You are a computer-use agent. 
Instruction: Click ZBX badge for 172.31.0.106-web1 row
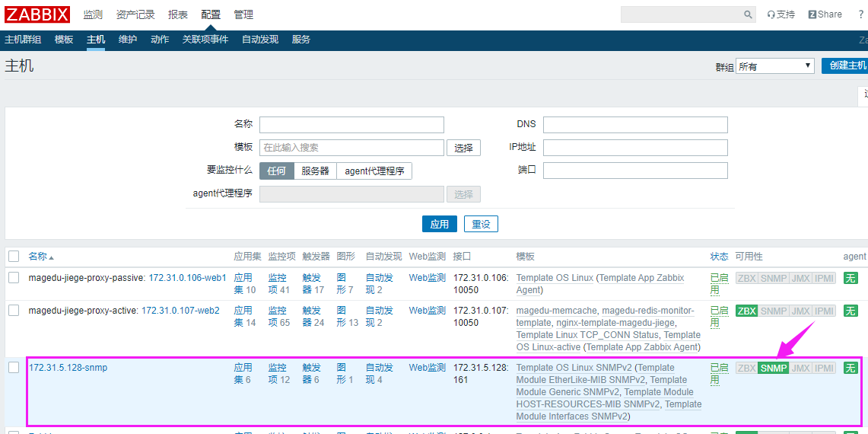[746, 278]
